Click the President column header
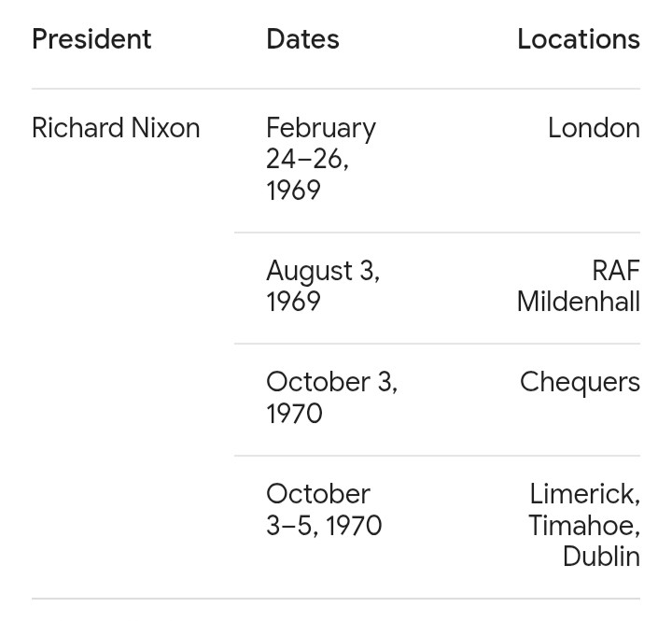Screen dimensions: 672x621 91,39
